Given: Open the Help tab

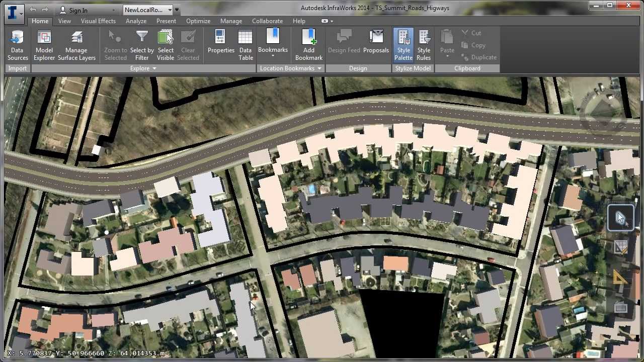Looking at the screenshot, I should pos(299,21).
